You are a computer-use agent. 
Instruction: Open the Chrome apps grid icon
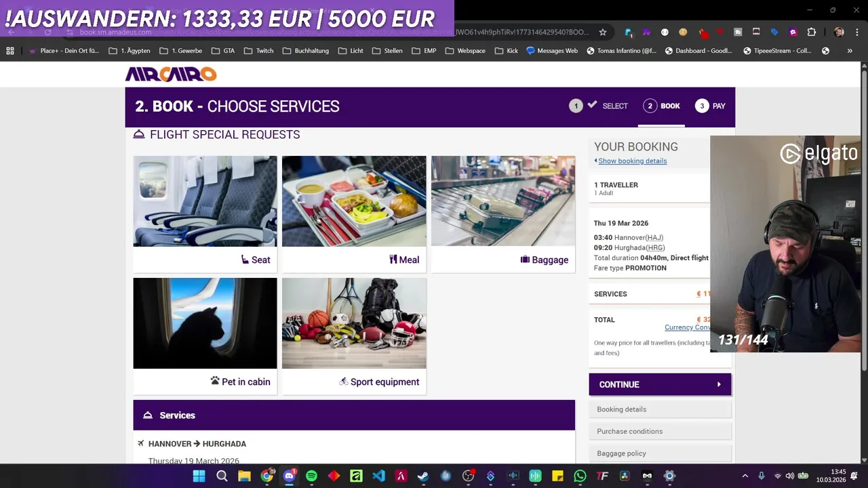pyautogui.click(x=10, y=51)
